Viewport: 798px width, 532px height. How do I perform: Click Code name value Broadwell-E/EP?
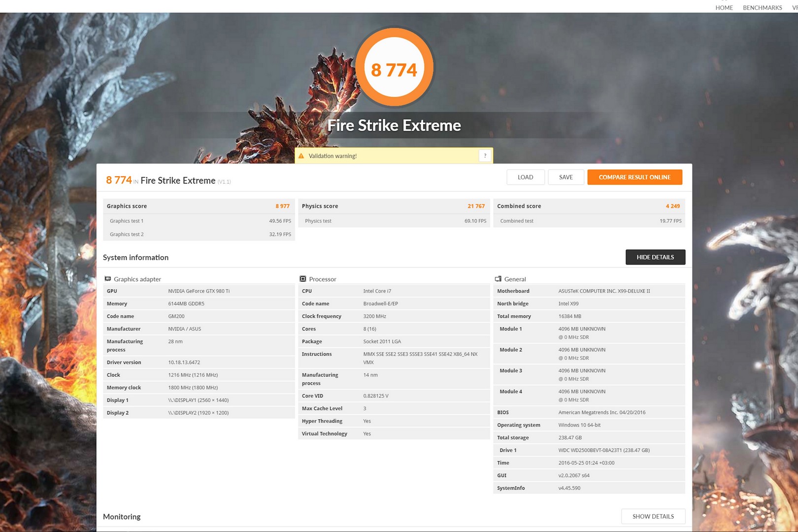tap(381, 304)
